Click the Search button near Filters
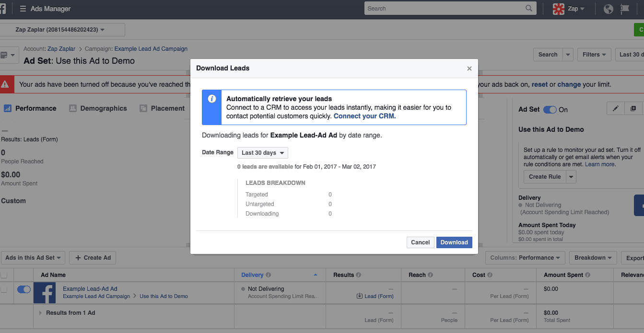 548,55
